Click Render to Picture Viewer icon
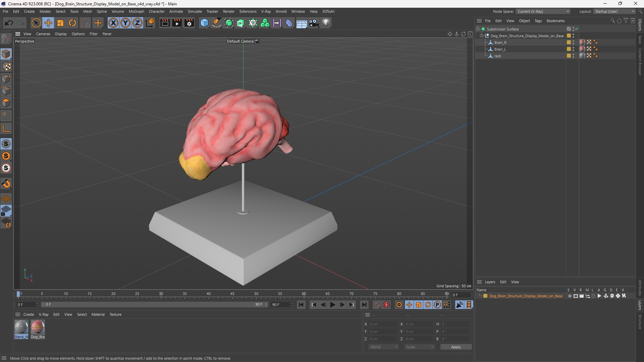 [177, 23]
